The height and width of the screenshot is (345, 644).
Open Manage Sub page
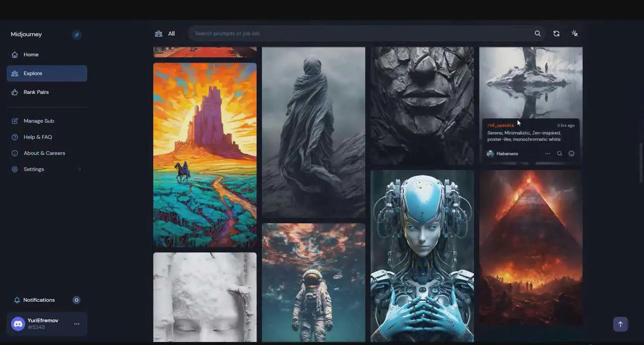pyautogui.click(x=38, y=121)
